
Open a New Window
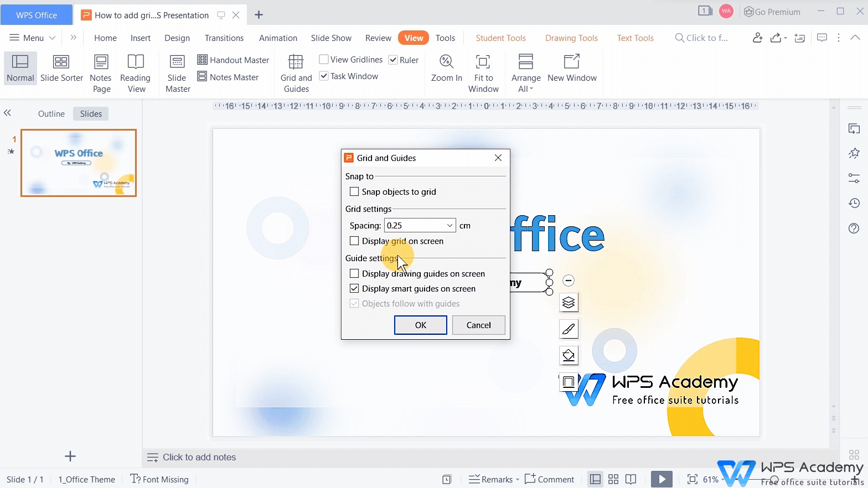click(572, 68)
